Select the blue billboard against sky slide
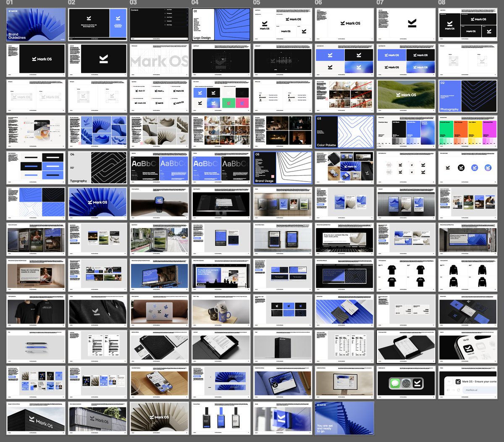Viewport: 504px width, 442px height. [159, 275]
